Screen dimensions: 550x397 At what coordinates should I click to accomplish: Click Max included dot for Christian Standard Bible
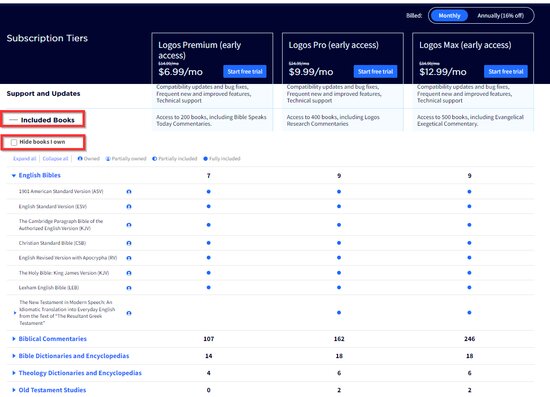[469, 243]
